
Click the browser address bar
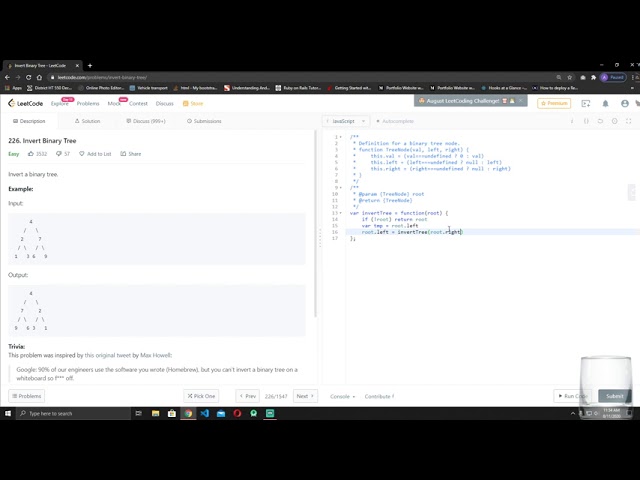[x=302, y=77]
